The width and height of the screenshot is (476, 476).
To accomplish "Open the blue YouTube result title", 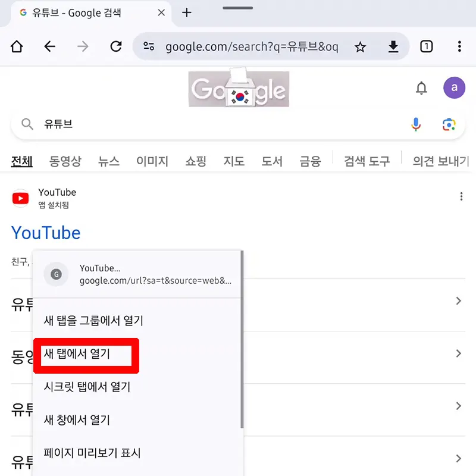I will pos(46,233).
